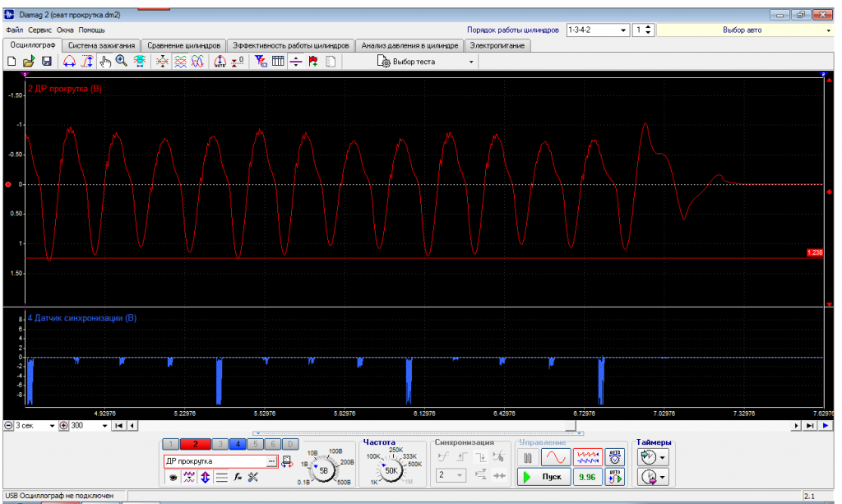Click the zero-level reset icon
842x504 pixels.
(238, 62)
